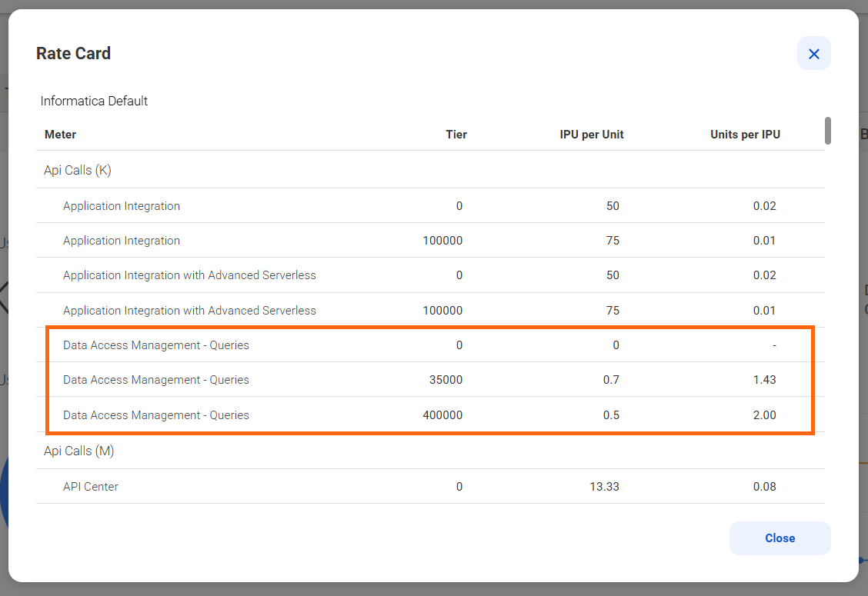Select Application Integration row with IPU 75

click(x=430, y=240)
